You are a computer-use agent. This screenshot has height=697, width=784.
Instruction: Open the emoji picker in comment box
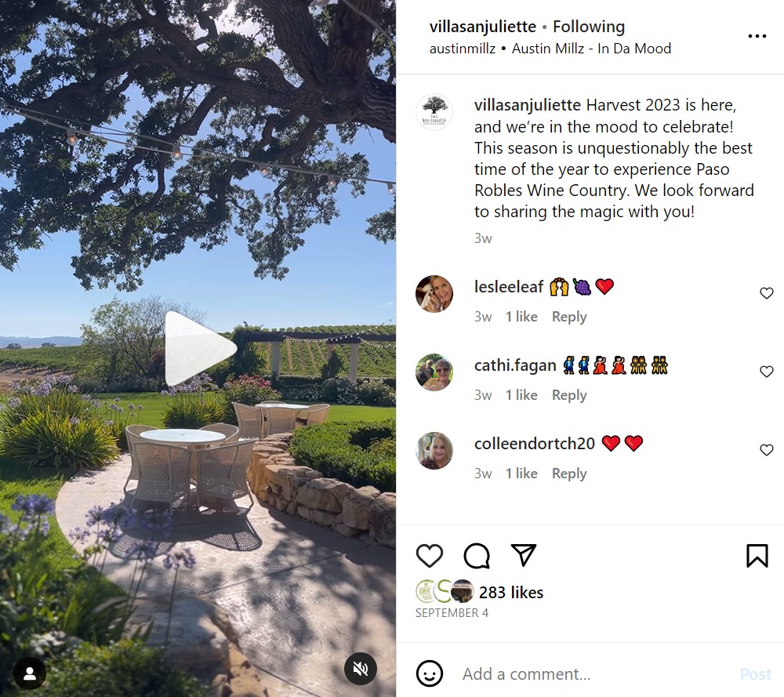pyautogui.click(x=429, y=673)
